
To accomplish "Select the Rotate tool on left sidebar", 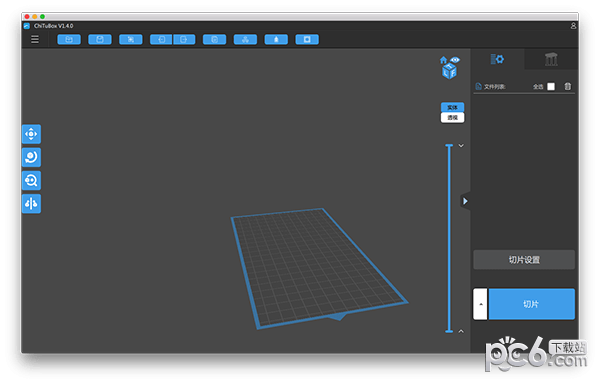I will click(x=31, y=157).
